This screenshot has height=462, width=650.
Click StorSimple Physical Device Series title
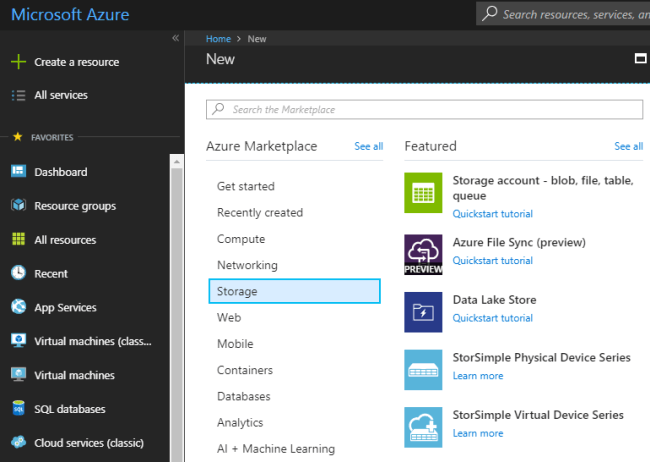click(x=541, y=357)
